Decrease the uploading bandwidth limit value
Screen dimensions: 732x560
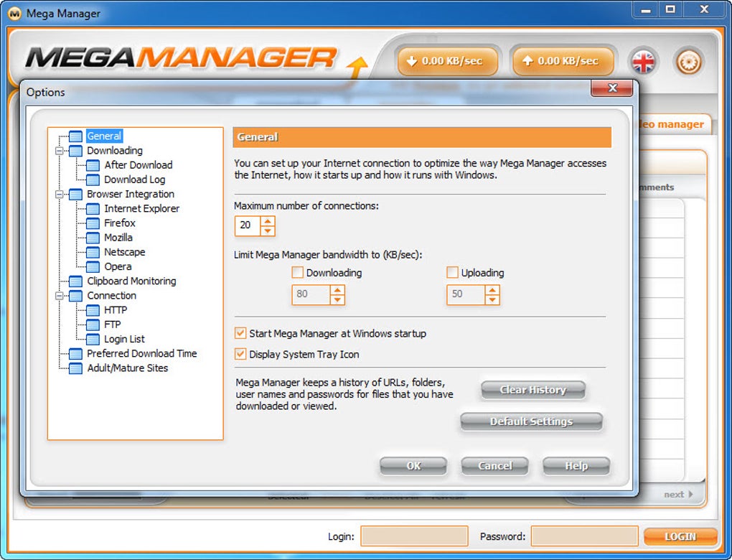click(492, 299)
